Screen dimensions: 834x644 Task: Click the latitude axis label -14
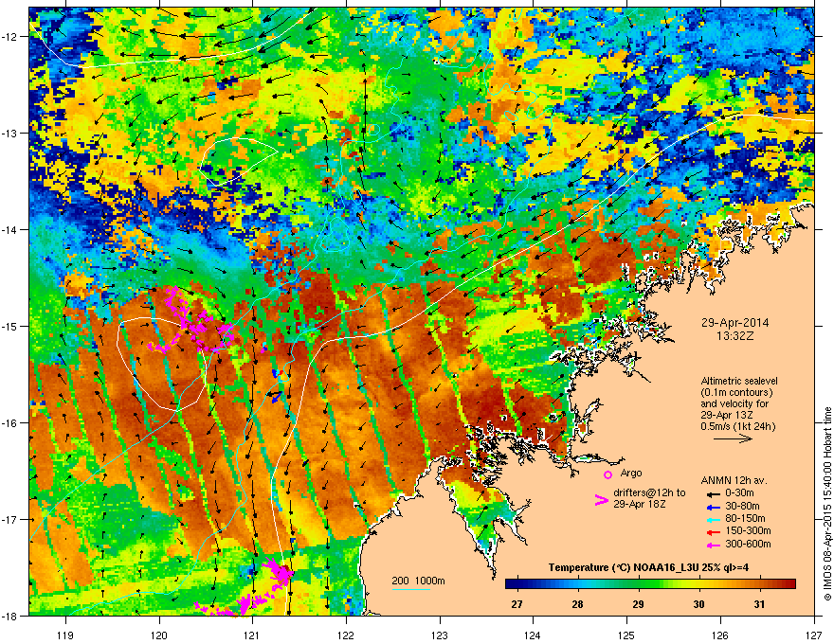[10, 229]
